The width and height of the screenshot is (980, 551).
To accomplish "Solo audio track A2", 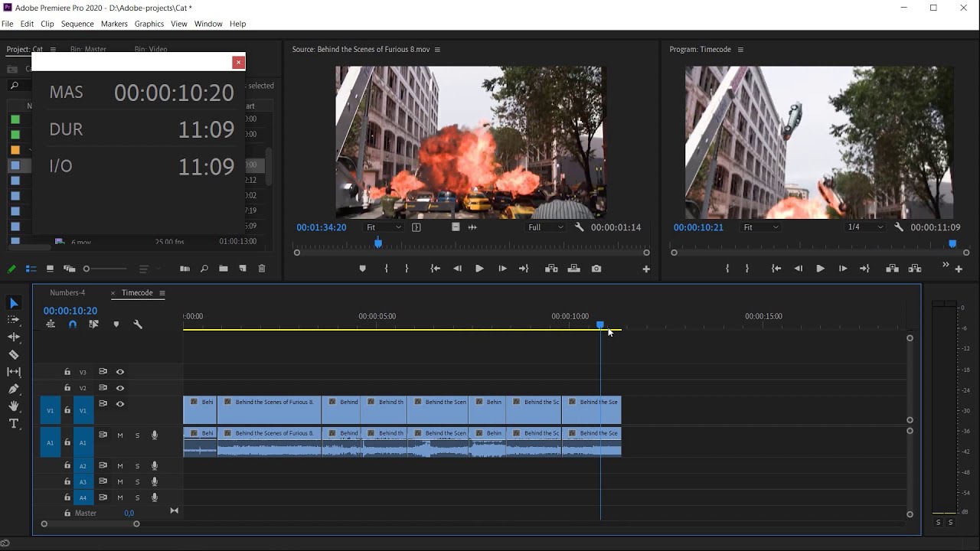I will 138,466.
